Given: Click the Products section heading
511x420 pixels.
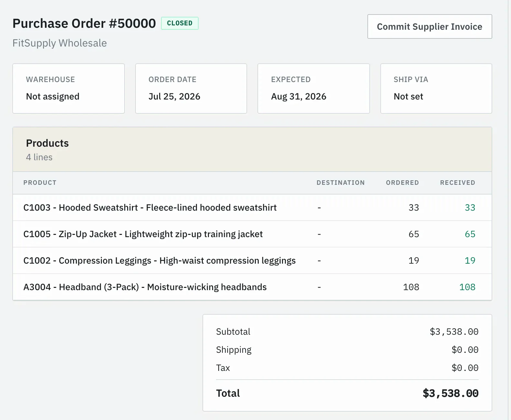Looking at the screenshot, I should pyautogui.click(x=47, y=143).
